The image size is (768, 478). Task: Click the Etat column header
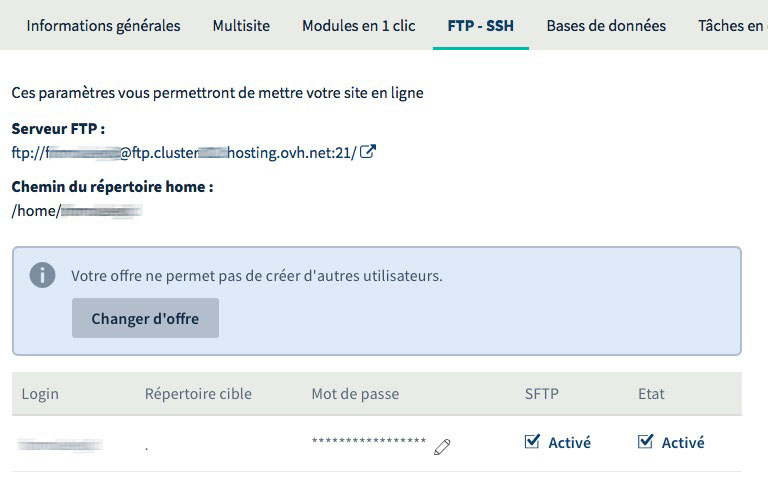(x=651, y=393)
